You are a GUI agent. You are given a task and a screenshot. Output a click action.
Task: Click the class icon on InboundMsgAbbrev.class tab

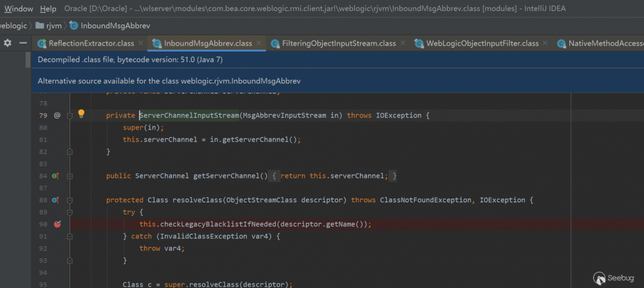(x=156, y=43)
